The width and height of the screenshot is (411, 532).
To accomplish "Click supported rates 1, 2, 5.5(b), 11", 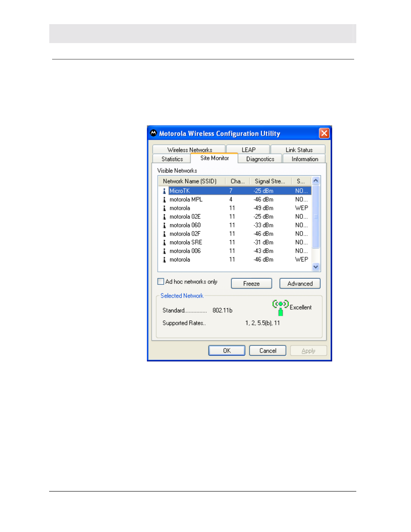I will tap(262, 323).
